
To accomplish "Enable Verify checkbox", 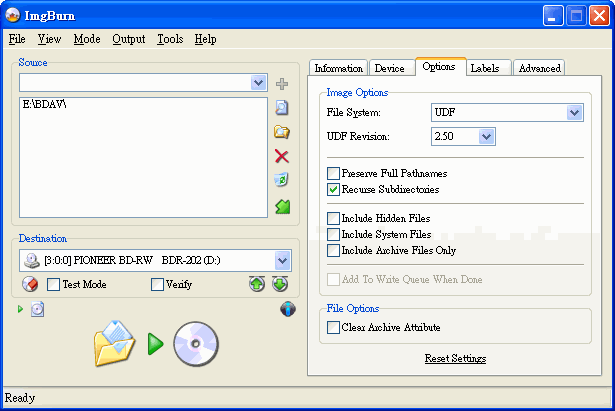I will 157,284.
